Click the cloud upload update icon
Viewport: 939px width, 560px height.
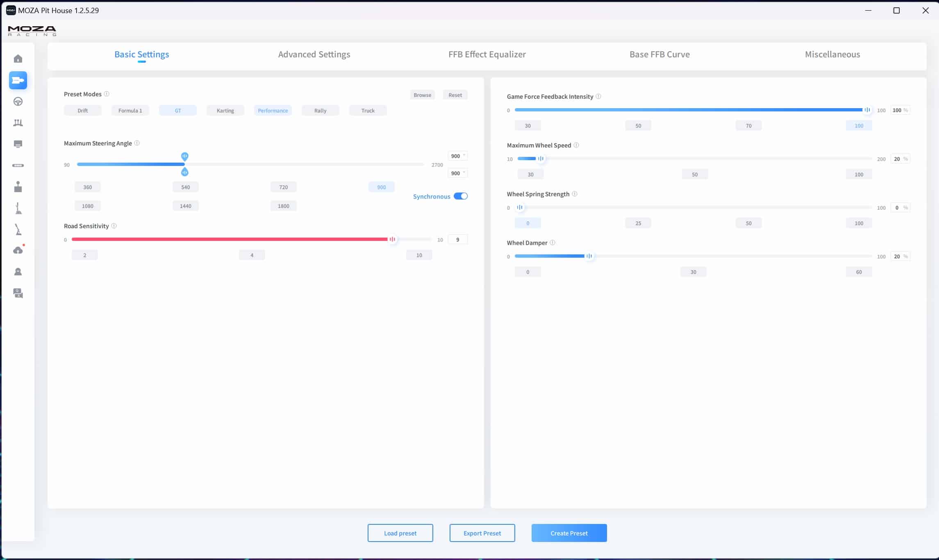18,250
